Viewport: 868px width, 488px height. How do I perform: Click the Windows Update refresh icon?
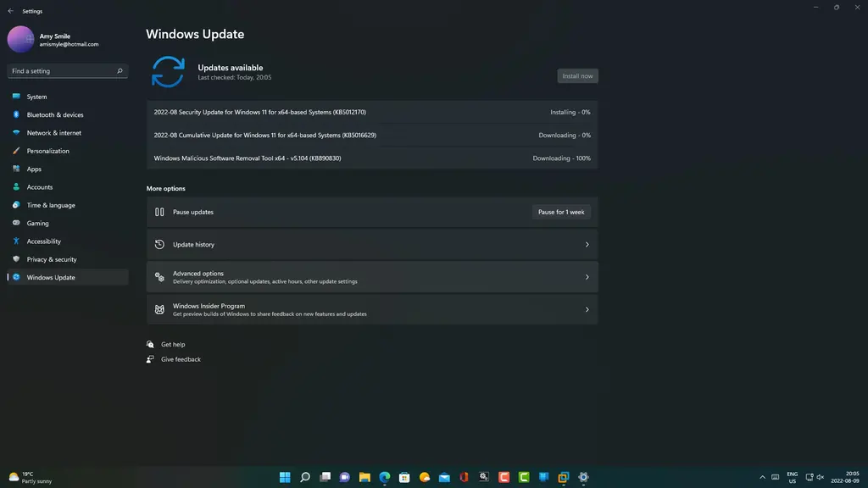point(167,72)
